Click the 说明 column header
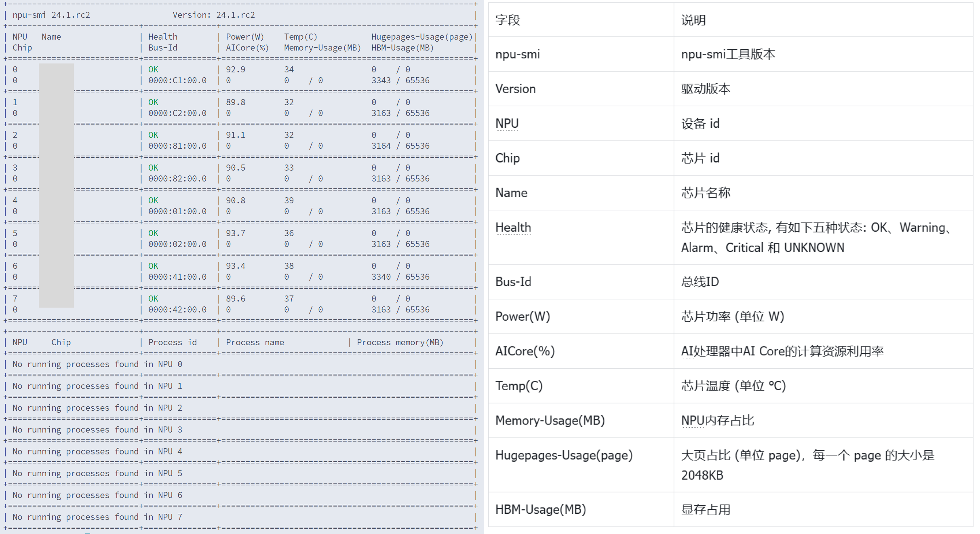The width and height of the screenshot is (980, 534). tap(693, 20)
